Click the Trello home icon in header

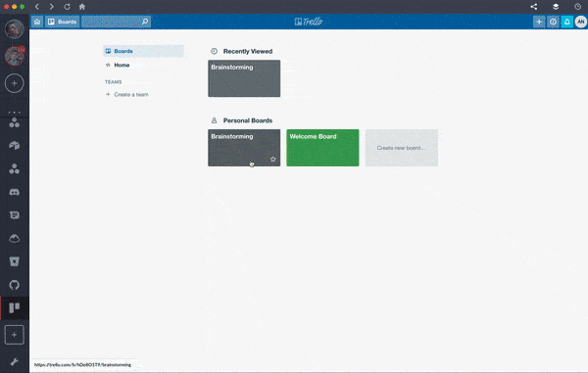(x=37, y=22)
